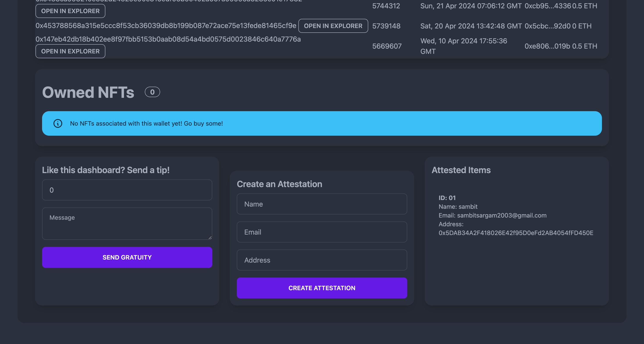The width and height of the screenshot is (644, 344).
Task: Open in explorer for block 5744312 transaction
Action: click(x=70, y=11)
